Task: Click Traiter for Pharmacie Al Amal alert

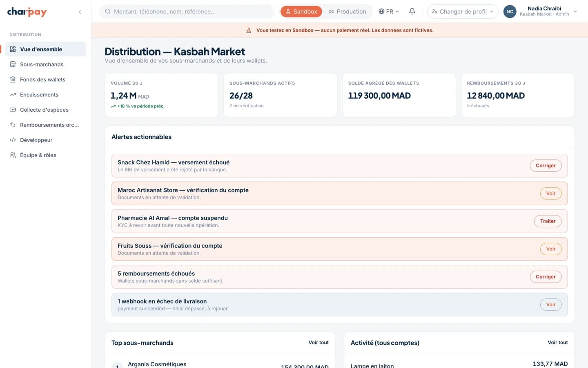Action: coord(548,221)
